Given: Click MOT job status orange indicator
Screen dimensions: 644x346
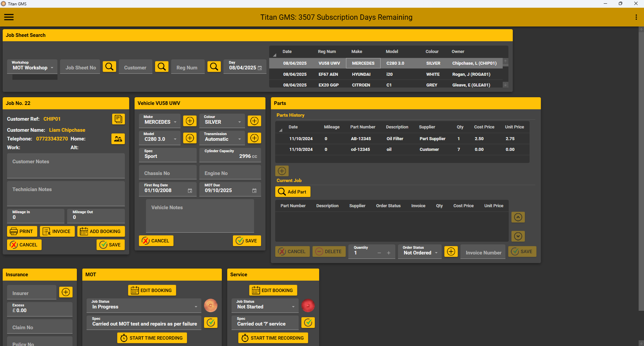Looking at the screenshot, I should click(x=211, y=305).
